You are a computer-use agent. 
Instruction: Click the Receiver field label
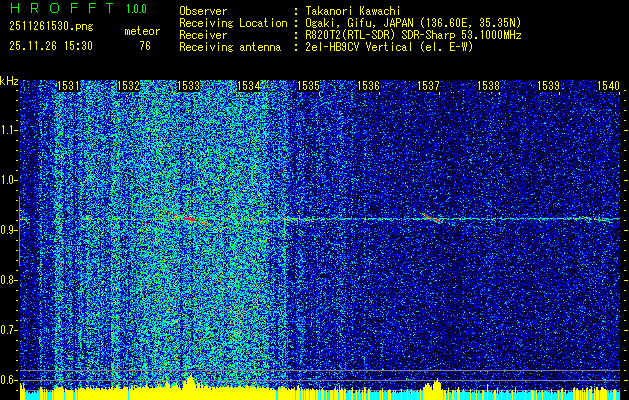[203, 35]
